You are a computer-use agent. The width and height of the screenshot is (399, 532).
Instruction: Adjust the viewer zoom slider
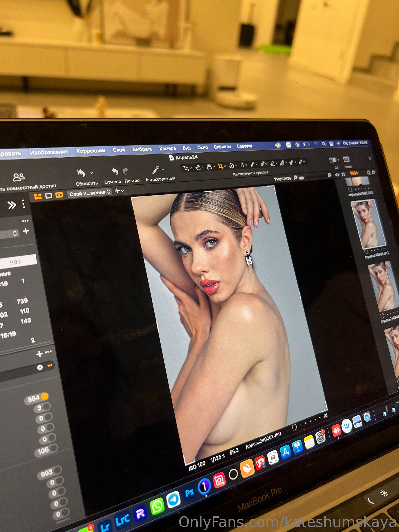click(301, 178)
